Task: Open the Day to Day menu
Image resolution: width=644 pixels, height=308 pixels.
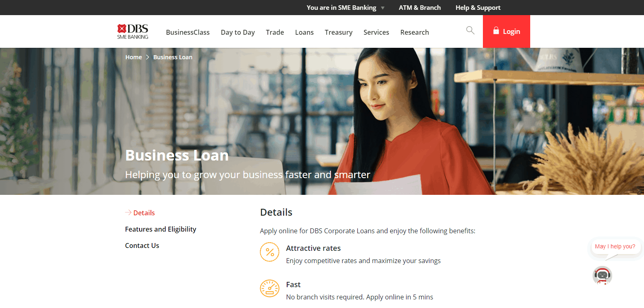Action: (x=238, y=32)
